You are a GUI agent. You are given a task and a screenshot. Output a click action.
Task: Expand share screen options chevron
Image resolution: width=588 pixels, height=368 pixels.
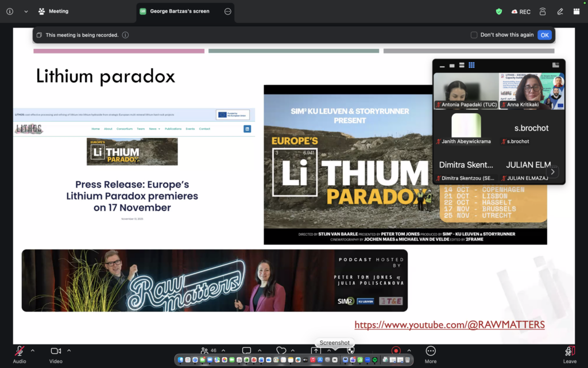point(329,351)
